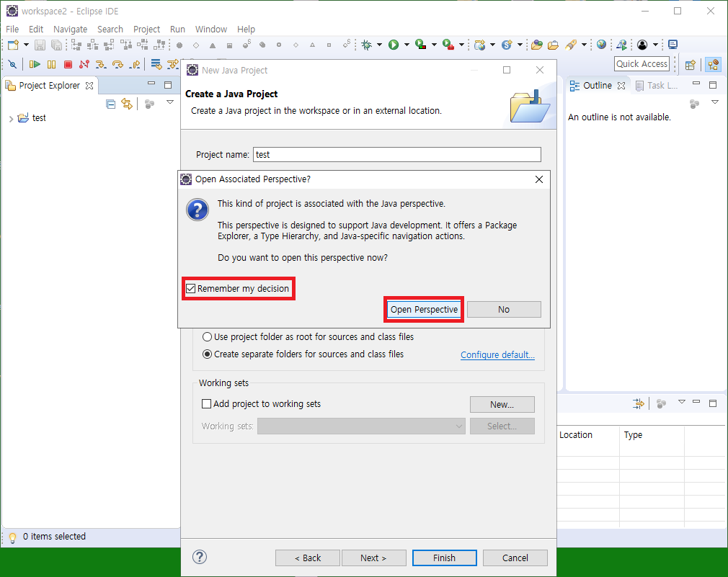
Task: Toggle the Remember my decision checkbox
Action: 191,288
